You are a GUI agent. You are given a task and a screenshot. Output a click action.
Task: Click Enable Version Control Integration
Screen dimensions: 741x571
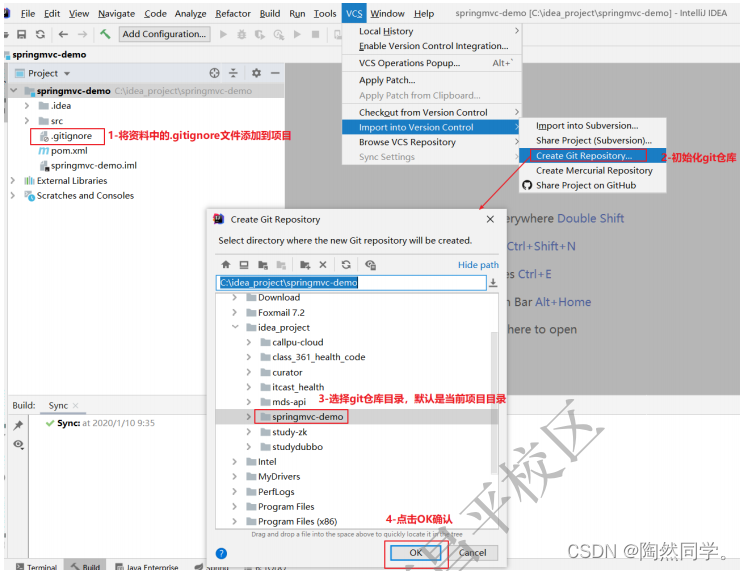pyautogui.click(x=433, y=46)
